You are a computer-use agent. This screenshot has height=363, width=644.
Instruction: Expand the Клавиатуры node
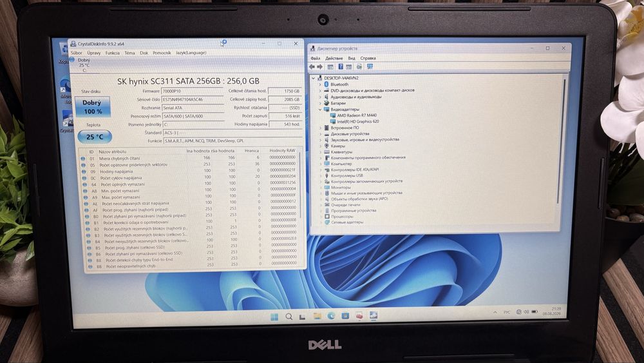[321, 152]
